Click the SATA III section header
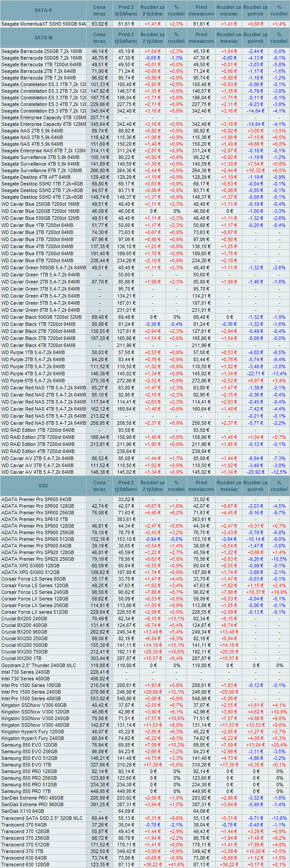 [43, 38]
